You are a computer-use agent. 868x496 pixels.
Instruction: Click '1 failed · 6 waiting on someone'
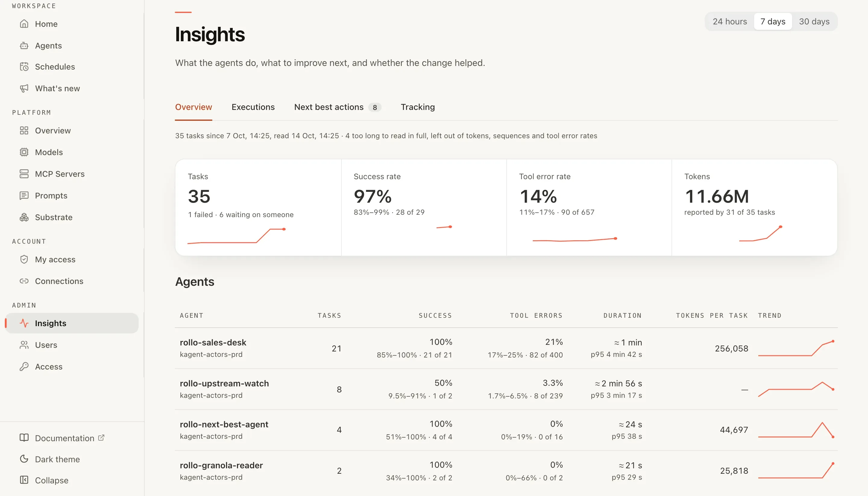[x=241, y=215]
